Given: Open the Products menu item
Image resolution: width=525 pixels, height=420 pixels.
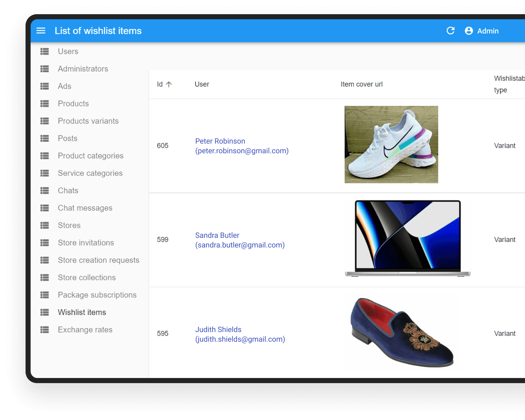Looking at the screenshot, I should [x=73, y=104].
